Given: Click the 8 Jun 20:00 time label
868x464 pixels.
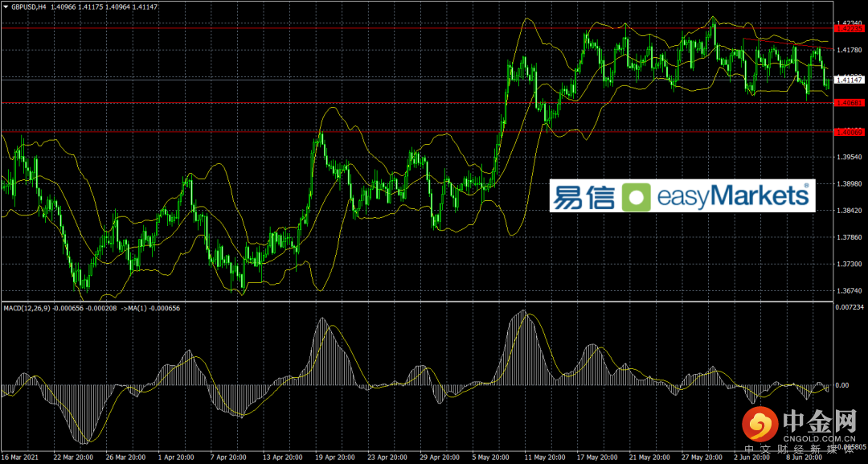Looking at the screenshot, I should (x=805, y=458).
